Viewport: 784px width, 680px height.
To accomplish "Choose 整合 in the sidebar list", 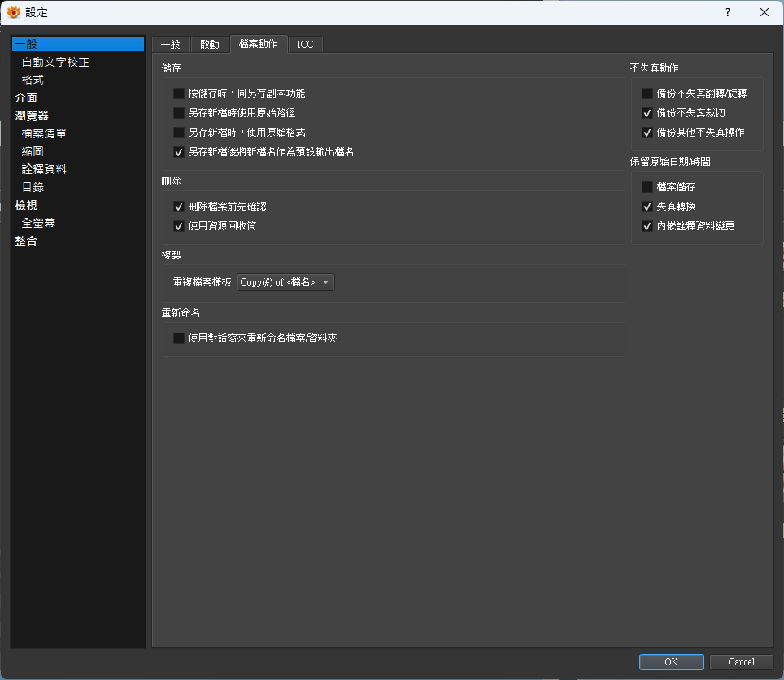I will pyautogui.click(x=26, y=241).
